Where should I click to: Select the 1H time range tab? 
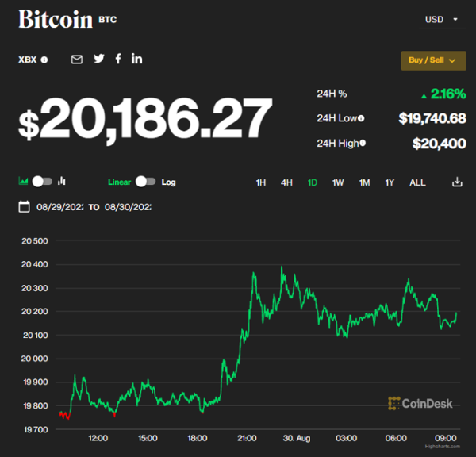tap(261, 182)
